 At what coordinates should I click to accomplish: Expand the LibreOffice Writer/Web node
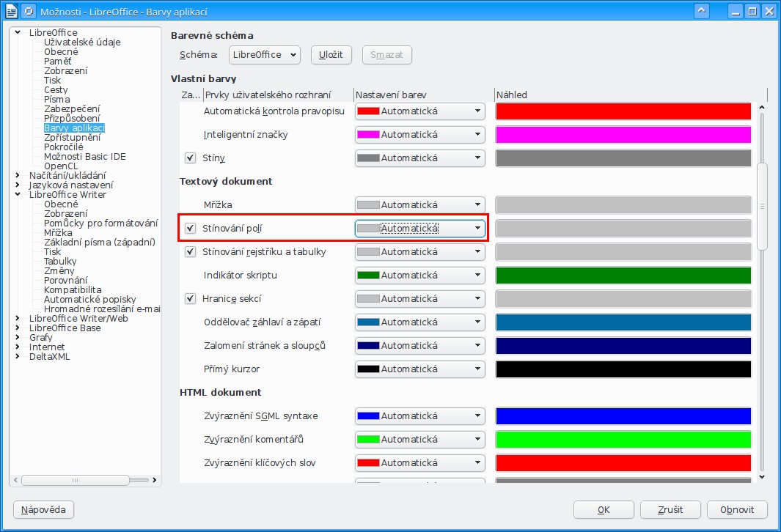pyautogui.click(x=18, y=319)
